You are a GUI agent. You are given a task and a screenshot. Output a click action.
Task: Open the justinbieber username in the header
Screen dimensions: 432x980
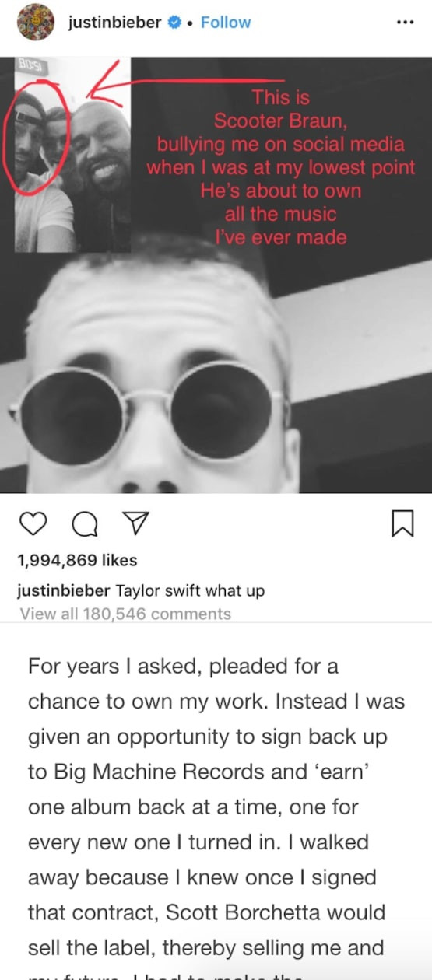(x=114, y=23)
